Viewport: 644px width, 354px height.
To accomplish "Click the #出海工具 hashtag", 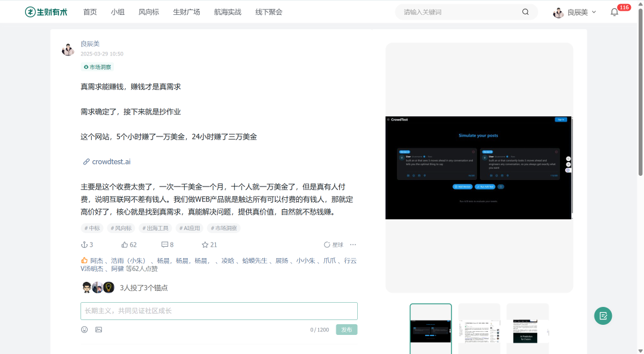I will tap(155, 228).
